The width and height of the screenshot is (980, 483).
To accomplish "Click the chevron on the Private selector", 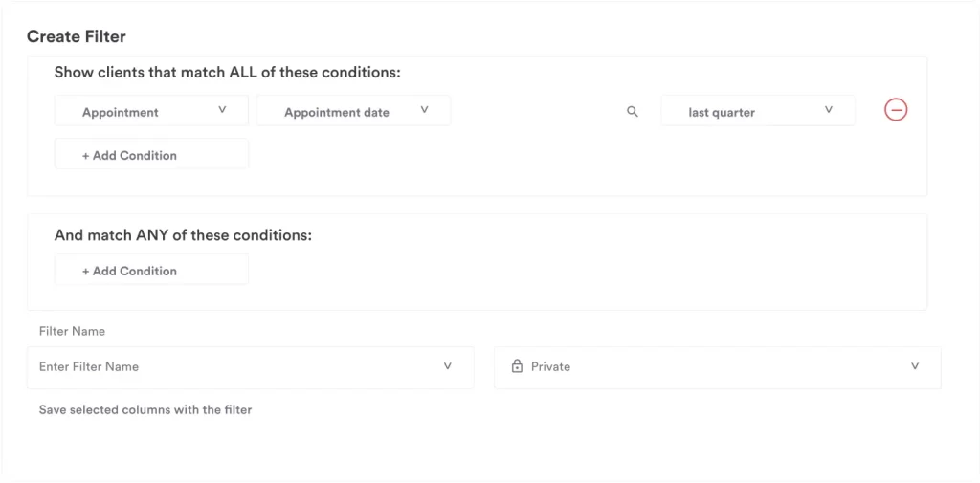I will tap(915, 366).
